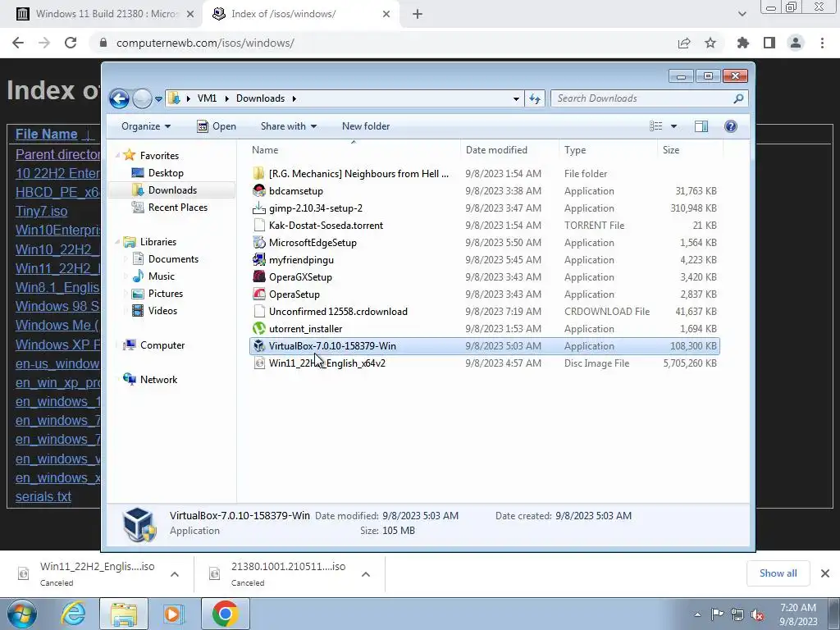Close the Index of /isos/windows/ tab

click(x=386, y=15)
